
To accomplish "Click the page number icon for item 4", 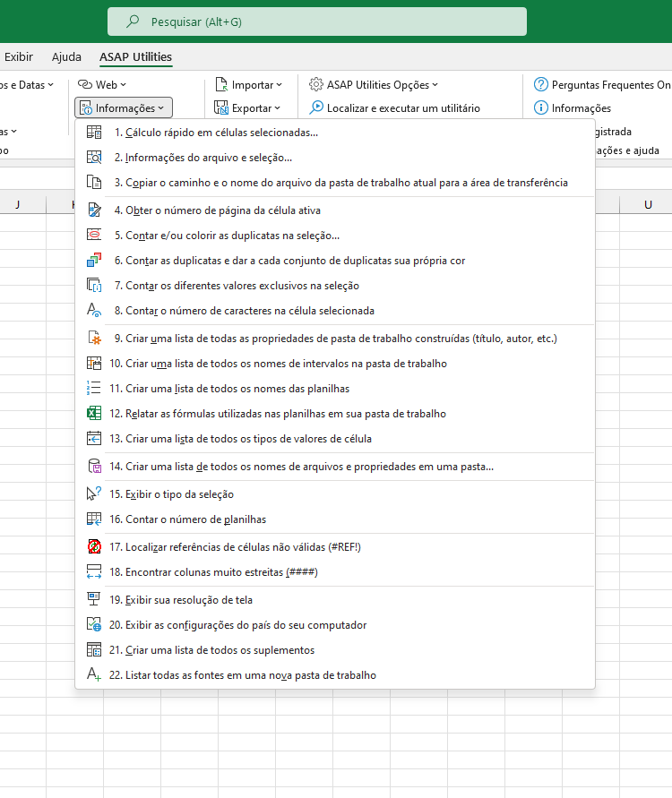I will click(94, 210).
